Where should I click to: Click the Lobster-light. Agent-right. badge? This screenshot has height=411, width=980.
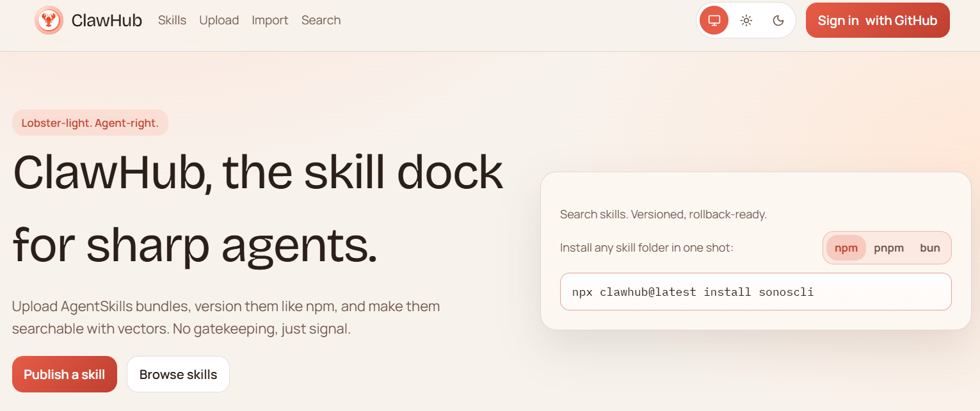click(x=90, y=123)
